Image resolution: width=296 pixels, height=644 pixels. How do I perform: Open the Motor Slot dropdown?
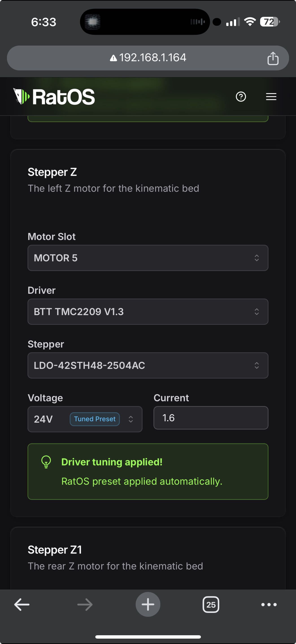point(148,258)
